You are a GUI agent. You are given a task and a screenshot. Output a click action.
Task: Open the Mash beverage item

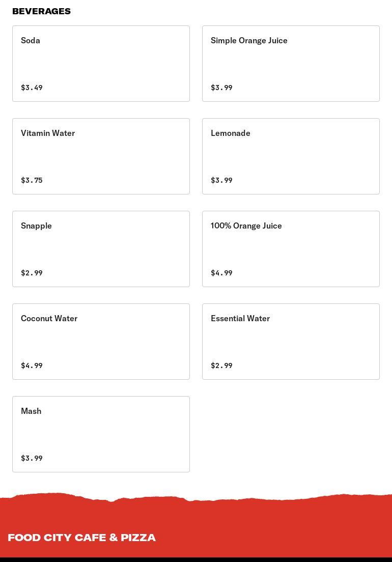coord(101,434)
